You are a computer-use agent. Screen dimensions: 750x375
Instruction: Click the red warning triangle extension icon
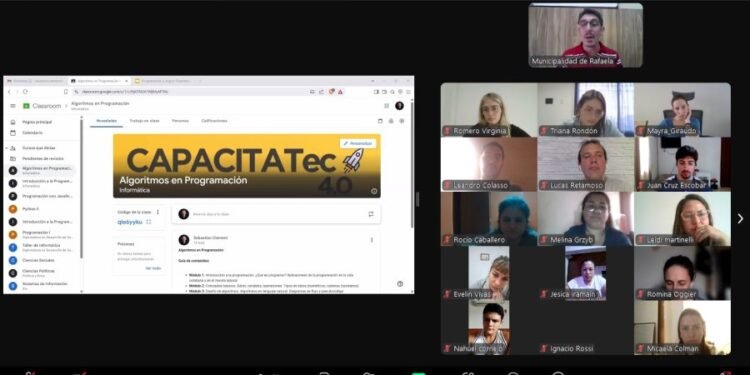340,91
